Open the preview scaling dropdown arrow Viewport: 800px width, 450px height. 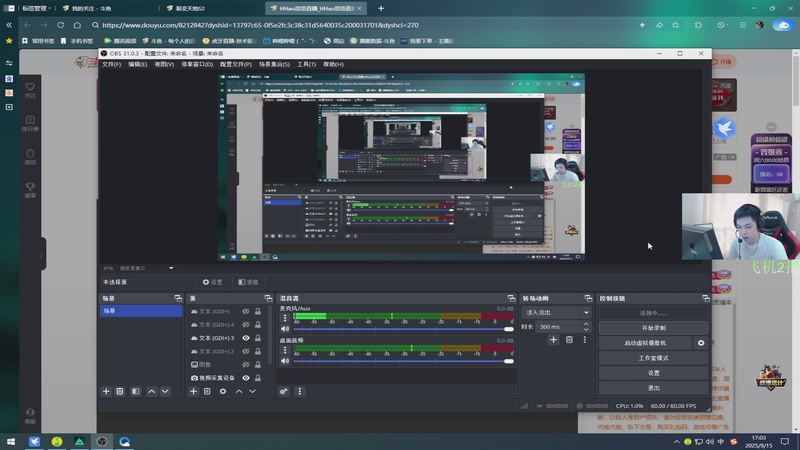[171, 268]
